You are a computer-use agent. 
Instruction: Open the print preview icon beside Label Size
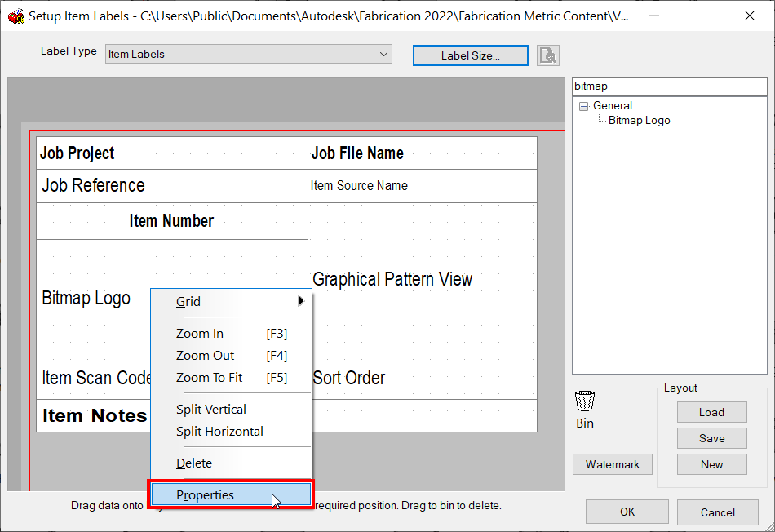pos(547,55)
